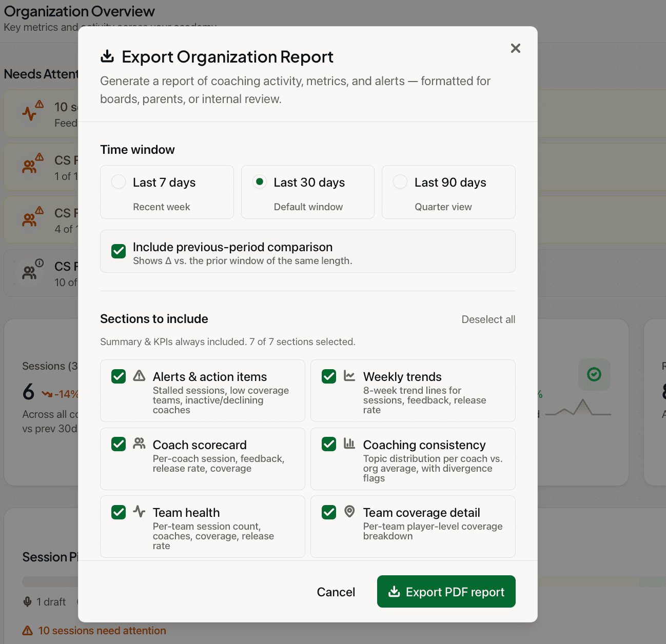Click the Cancel button

(x=336, y=592)
